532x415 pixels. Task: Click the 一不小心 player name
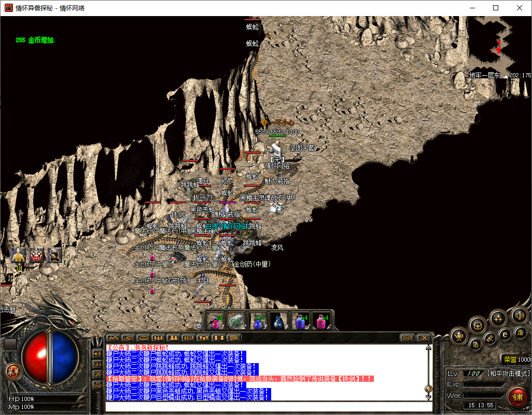click(x=281, y=122)
